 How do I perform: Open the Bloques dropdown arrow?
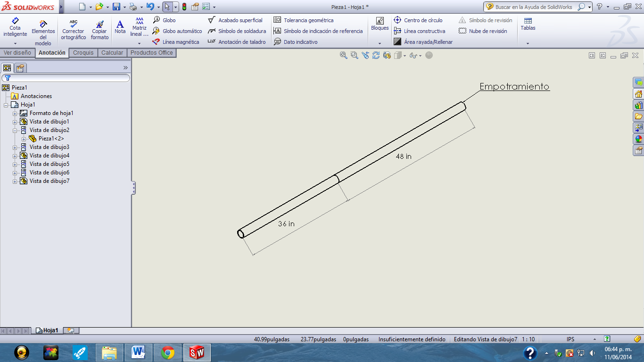point(380,43)
